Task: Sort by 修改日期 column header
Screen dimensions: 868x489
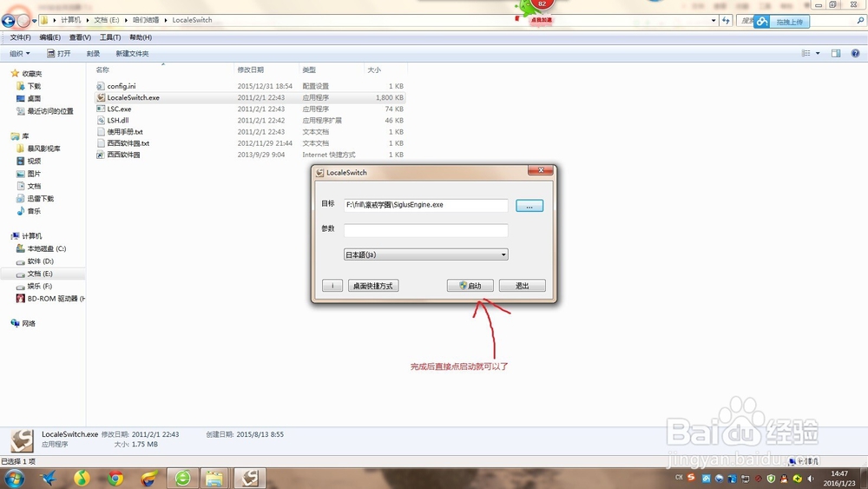Action: (250, 69)
